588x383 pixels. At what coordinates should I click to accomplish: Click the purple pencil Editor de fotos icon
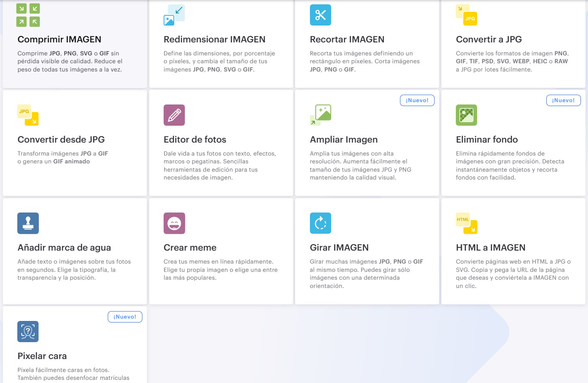174,115
